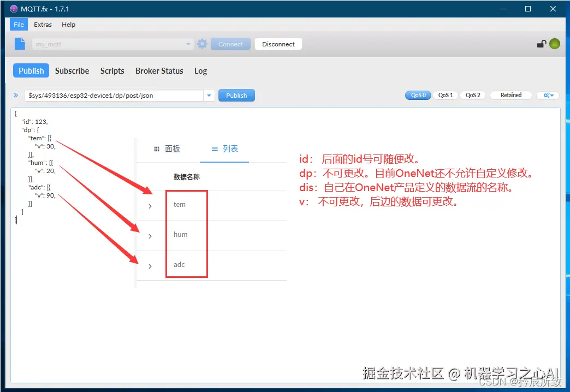Click the blue Publish message button
The width and height of the screenshot is (570, 392).
(236, 96)
